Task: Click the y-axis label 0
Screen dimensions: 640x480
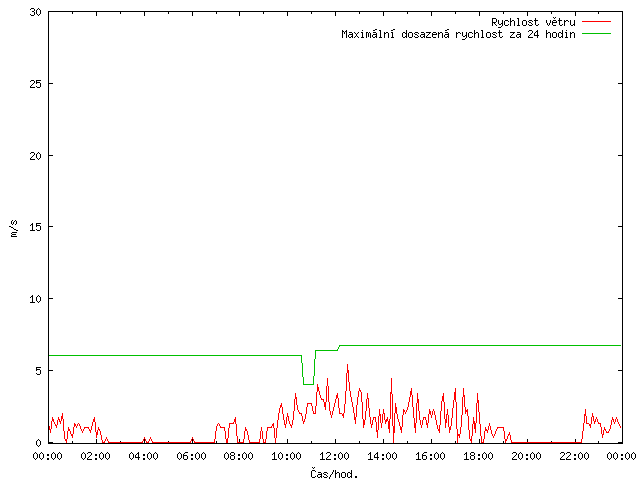Action: tap(39, 443)
